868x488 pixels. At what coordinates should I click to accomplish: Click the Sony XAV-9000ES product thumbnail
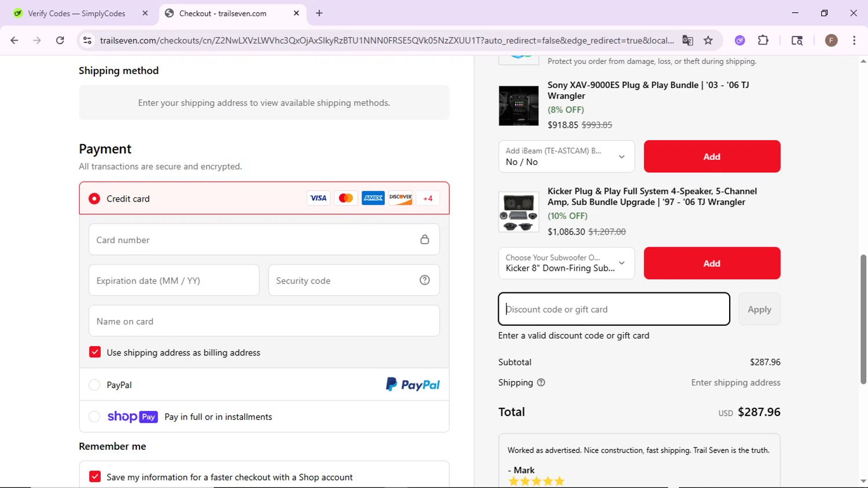(x=518, y=106)
